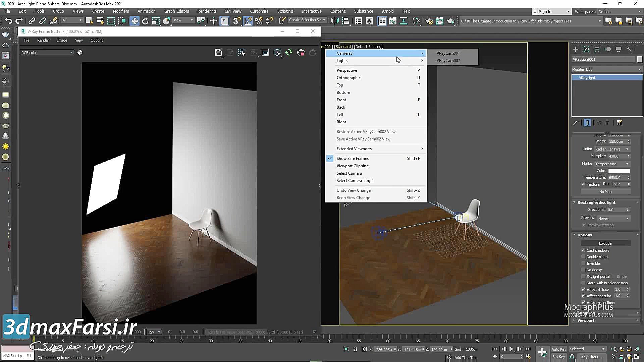Select VRayCam001 from the Cameras submenu
644x362 pixels.
click(448, 53)
